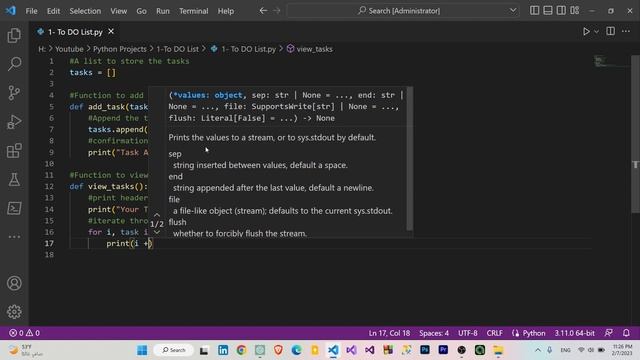The image size is (640, 360).
Task: Click the 1-To DO List folder breadcrumb
Action: 178,49
